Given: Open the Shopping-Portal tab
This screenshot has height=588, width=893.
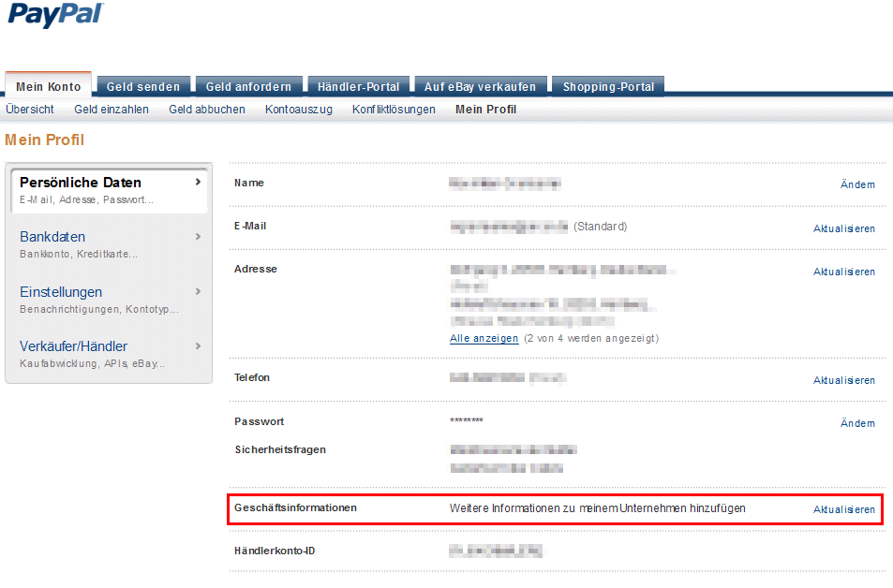Looking at the screenshot, I should pos(608,86).
